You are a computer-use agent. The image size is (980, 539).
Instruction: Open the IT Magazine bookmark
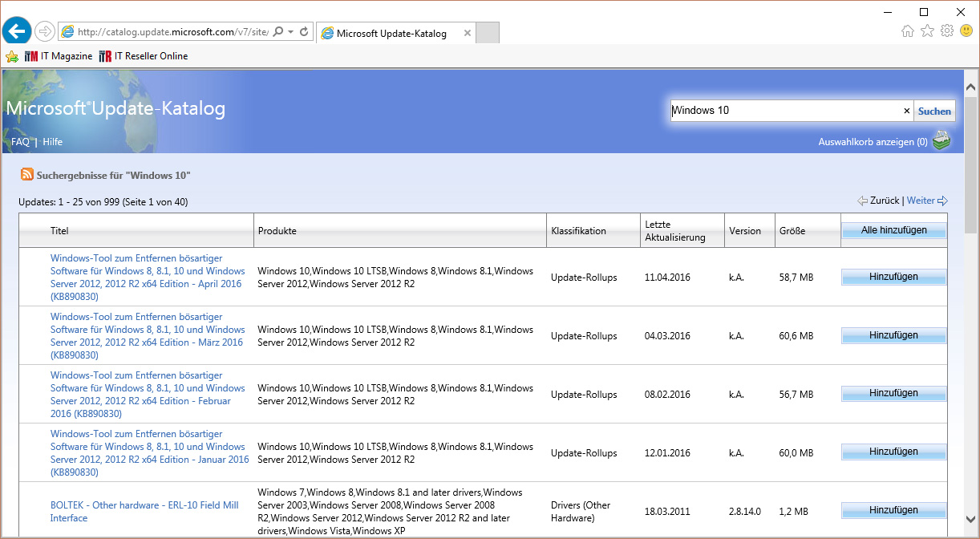tap(59, 56)
